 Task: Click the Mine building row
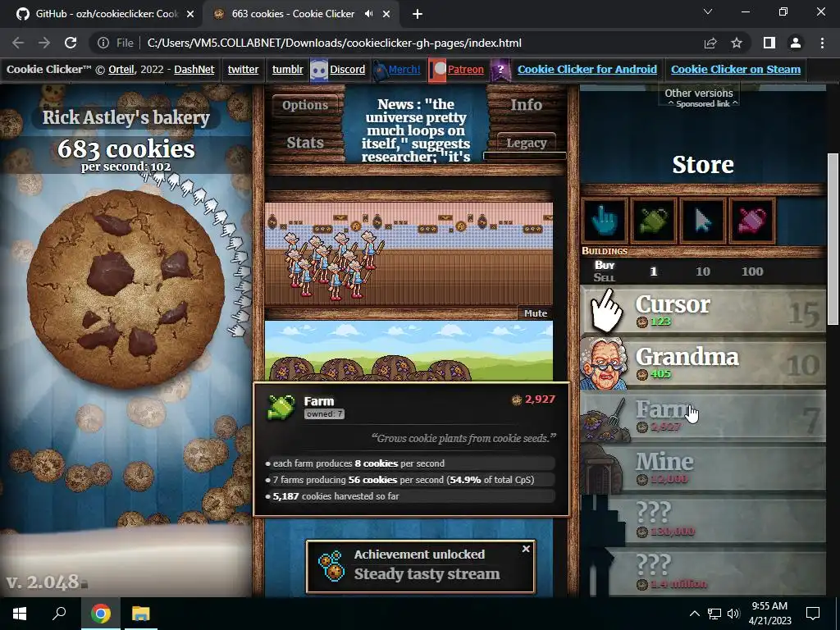click(x=703, y=469)
